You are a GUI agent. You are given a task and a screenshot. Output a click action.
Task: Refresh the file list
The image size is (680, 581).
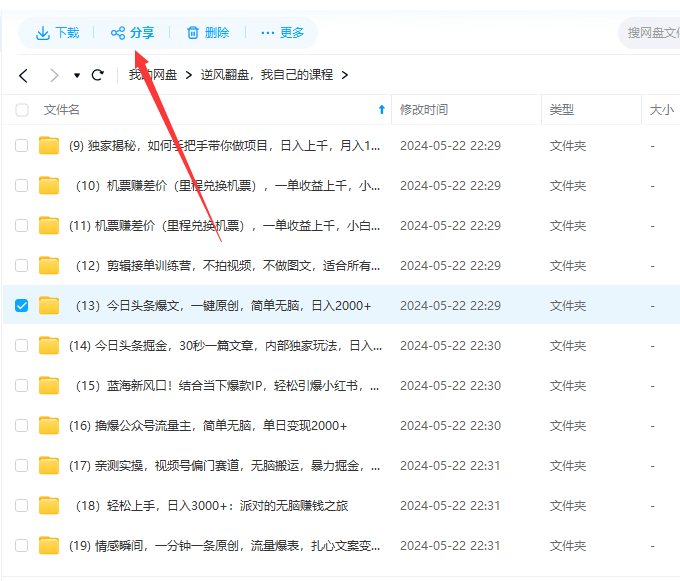[97, 75]
